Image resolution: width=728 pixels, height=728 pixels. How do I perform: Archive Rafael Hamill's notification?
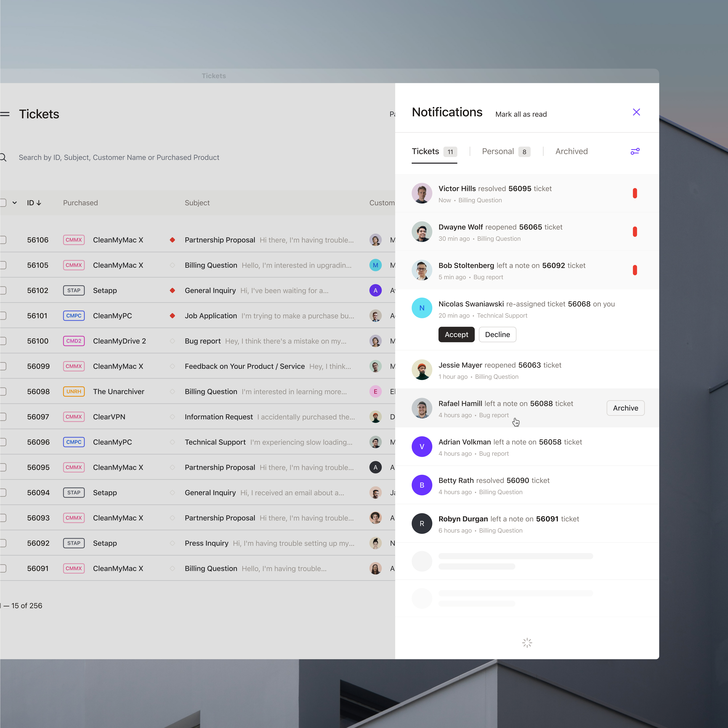point(625,408)
